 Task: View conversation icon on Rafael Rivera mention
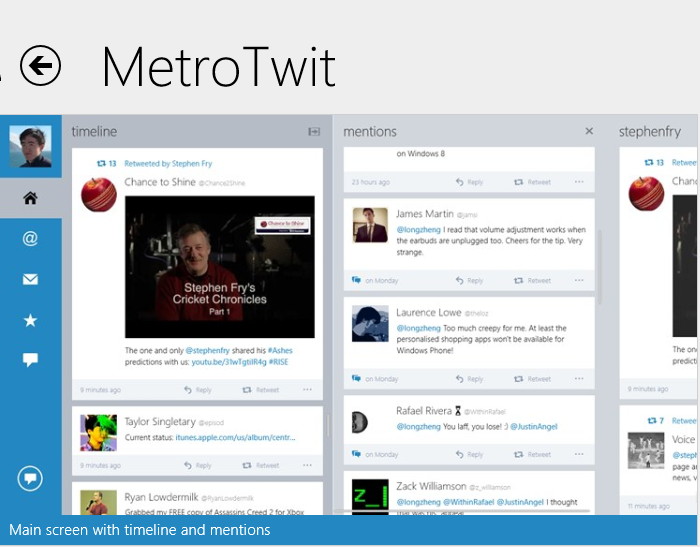[x=356, y=454]
